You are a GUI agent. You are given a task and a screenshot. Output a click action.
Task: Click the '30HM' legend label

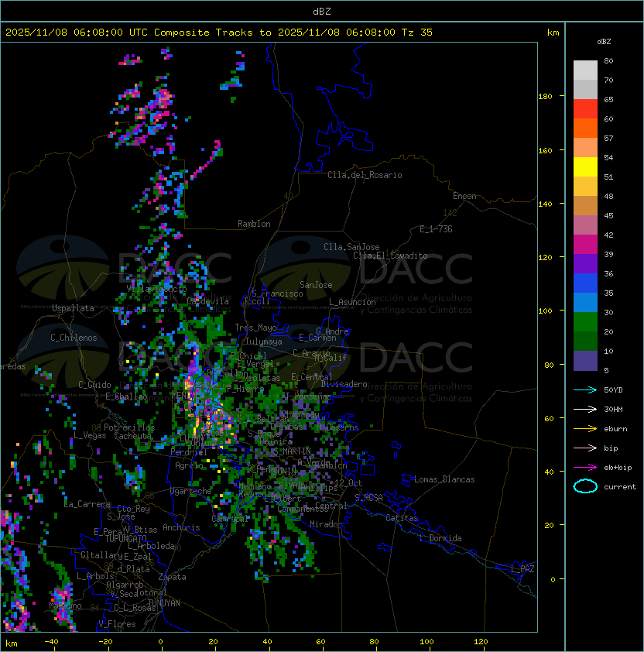tap(613, 409)
